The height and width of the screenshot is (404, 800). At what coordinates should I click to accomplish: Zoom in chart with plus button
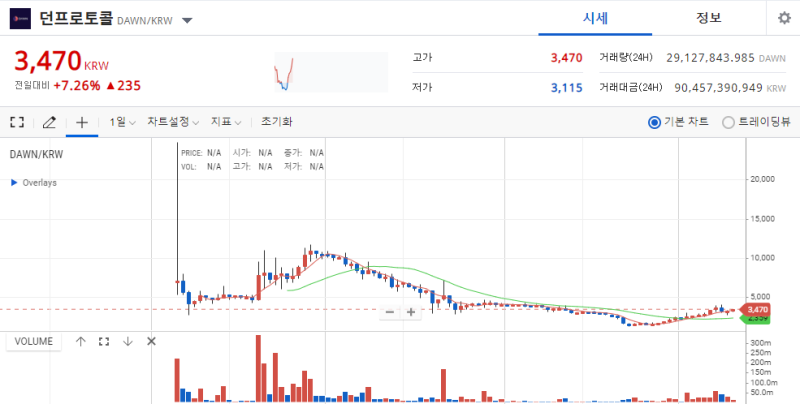(411, 312)
